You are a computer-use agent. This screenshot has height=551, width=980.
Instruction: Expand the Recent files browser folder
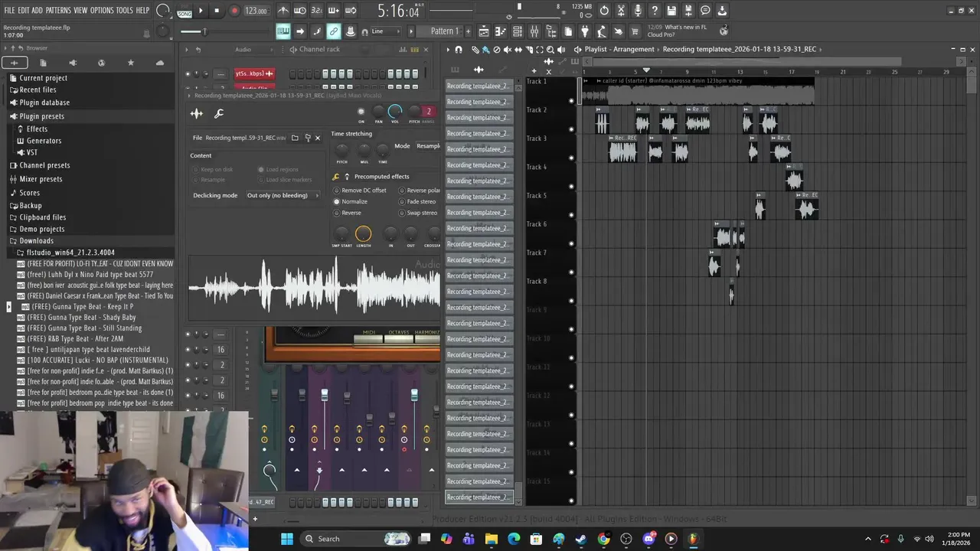pos(38,90)
